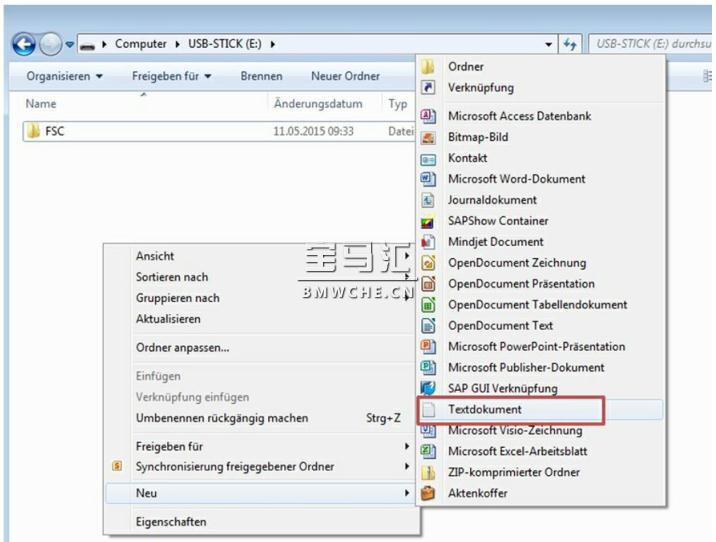This screenshot has width=716, height=542.
Task: Click the Microsoft Publisher-Dokument icon
Action: pos(428,368)
